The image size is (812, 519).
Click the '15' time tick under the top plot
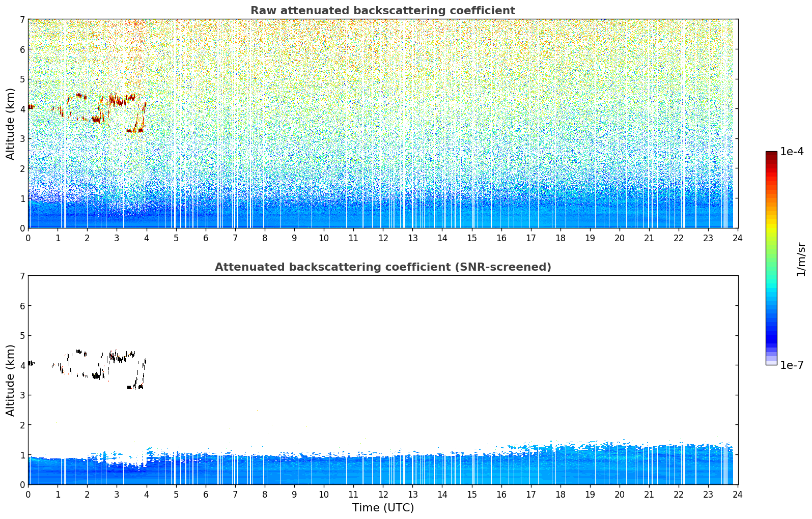[x=472, y=238]
